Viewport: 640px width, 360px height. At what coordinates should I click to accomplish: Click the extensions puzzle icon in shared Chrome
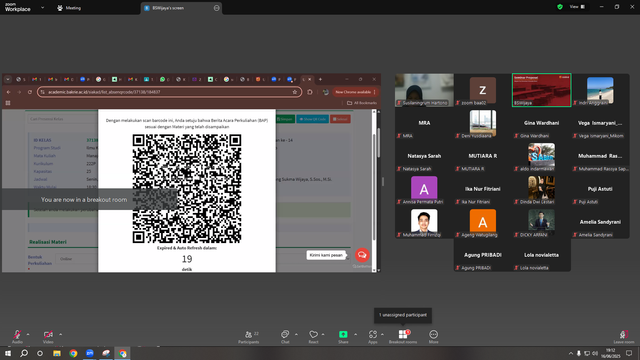pyautogui.click(x=310, y=92)
